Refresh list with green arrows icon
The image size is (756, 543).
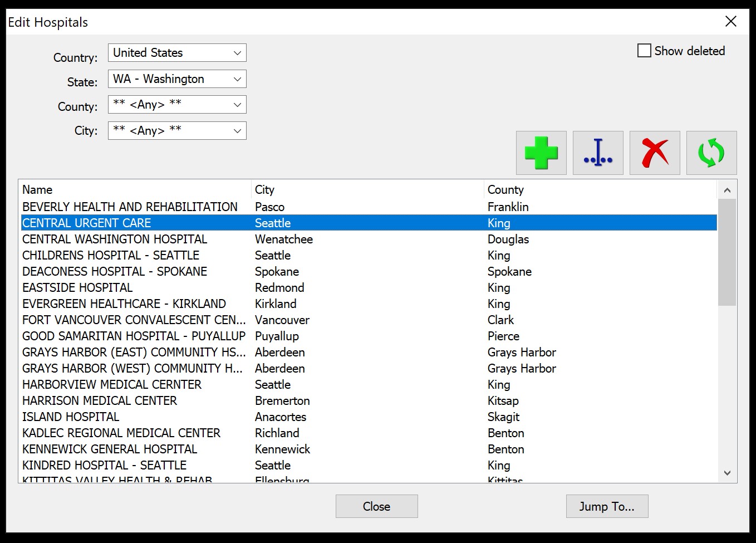click(x=711, y=153)
